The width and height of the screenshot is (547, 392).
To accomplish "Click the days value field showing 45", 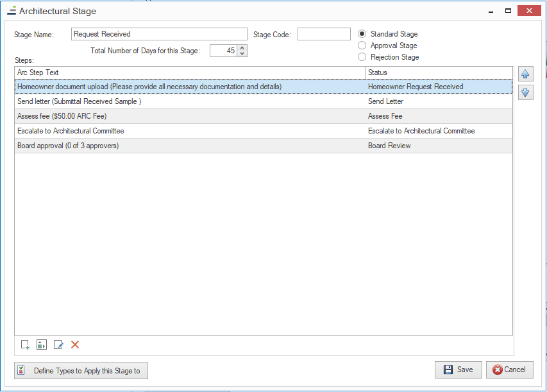I will coord(224,51).
